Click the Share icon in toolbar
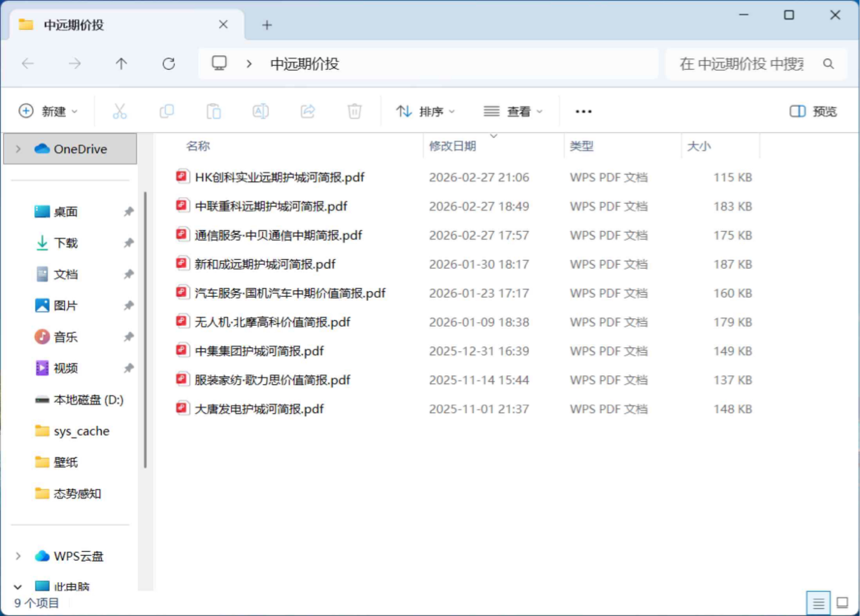860x616 pixels. [308, 111]
